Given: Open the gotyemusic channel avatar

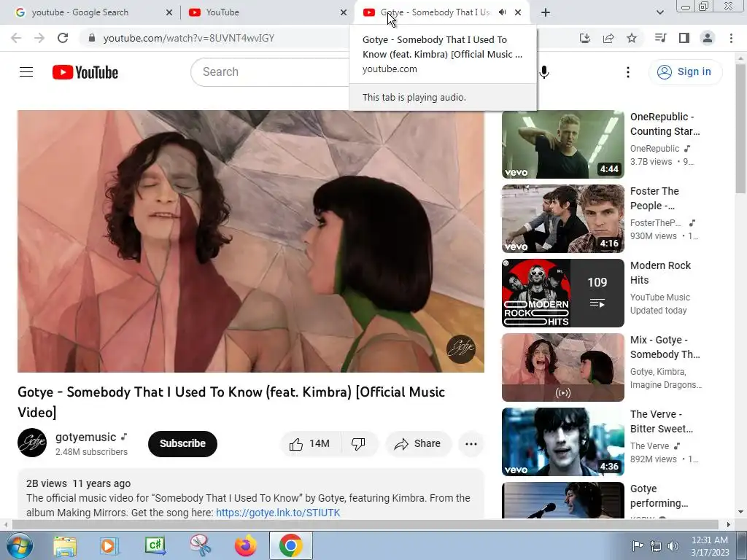Looking at the screenshot, I should [32, 443].
